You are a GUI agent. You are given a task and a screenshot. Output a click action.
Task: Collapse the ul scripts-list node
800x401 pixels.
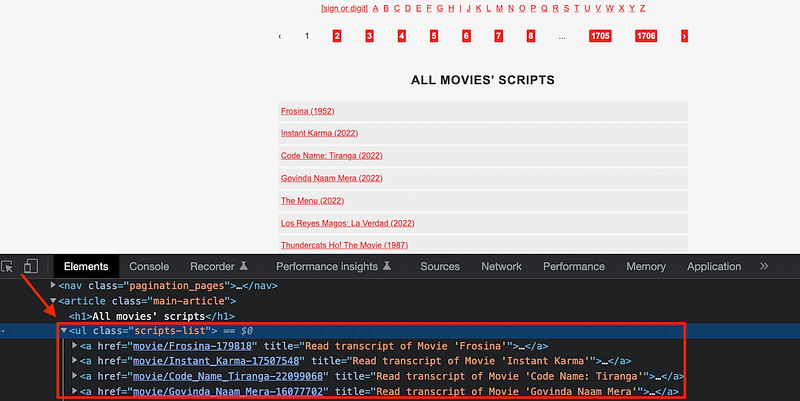64,331
